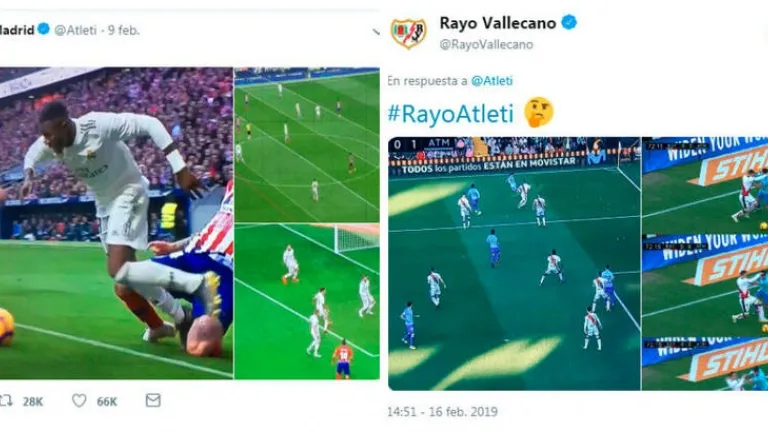Screen dimensions: 768x432
Task: Open the Movistar broadcast match screenshot
Action: pos(514,264)
